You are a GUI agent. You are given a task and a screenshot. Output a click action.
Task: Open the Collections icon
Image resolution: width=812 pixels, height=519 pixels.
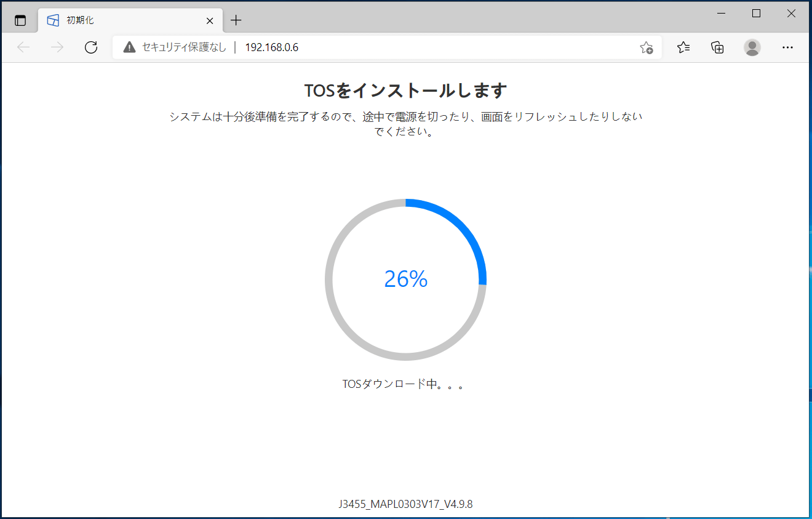(717, 47)
